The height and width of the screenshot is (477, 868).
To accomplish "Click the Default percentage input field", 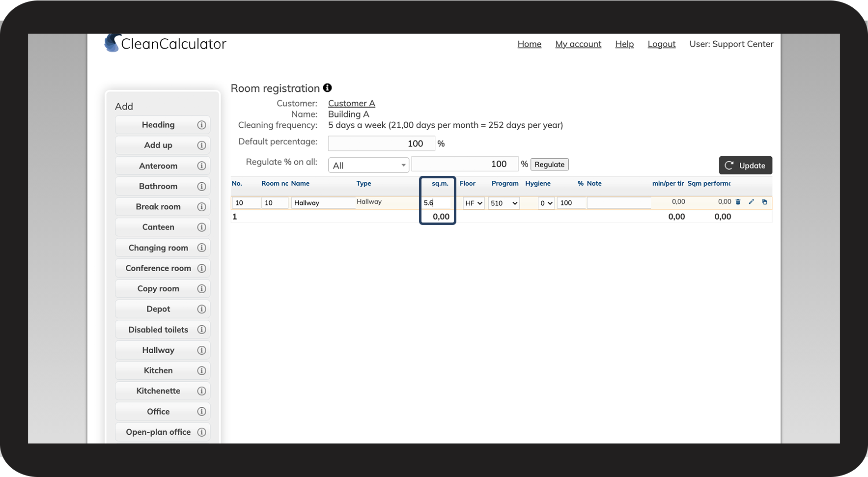I will 381,143.
